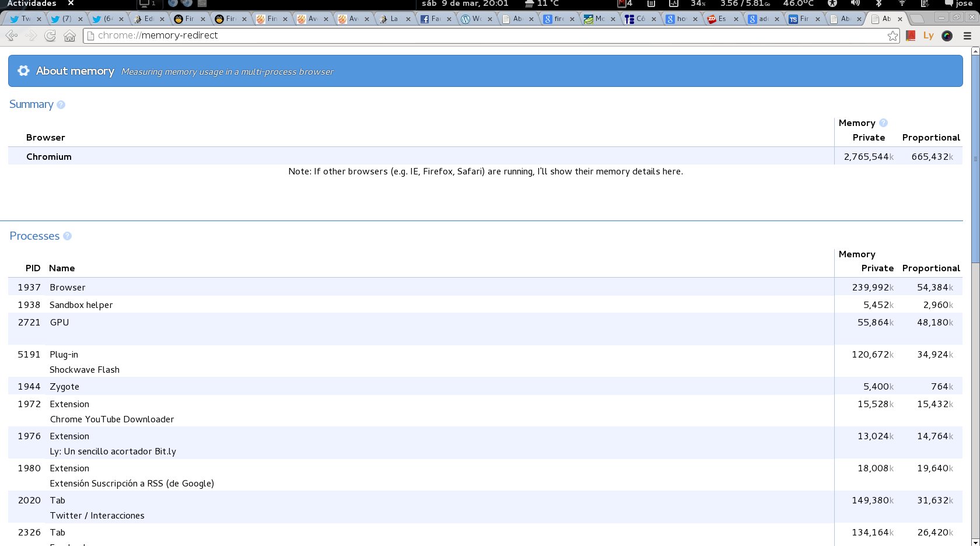Click the chat icon next to jose
Viewport: 980px width, 546px height.
(x=948, y=3)
